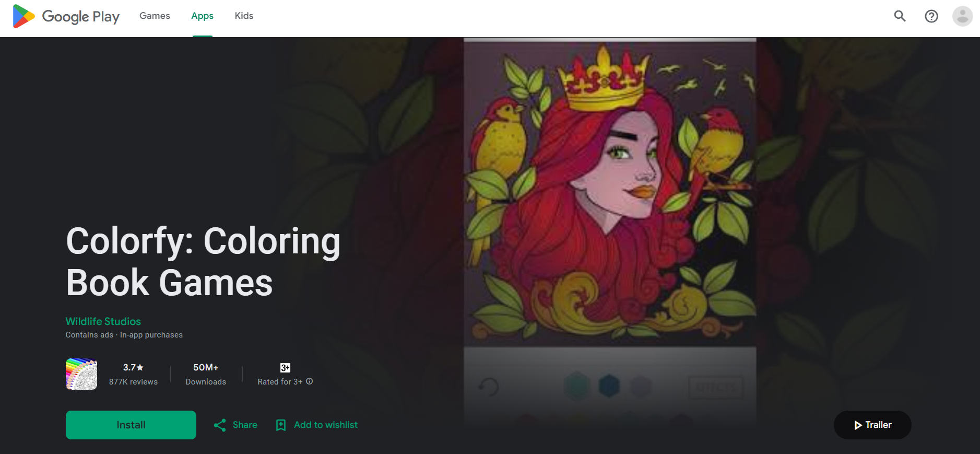
Task: Open the account profile avatar
Action: click(x=962, y=16)
